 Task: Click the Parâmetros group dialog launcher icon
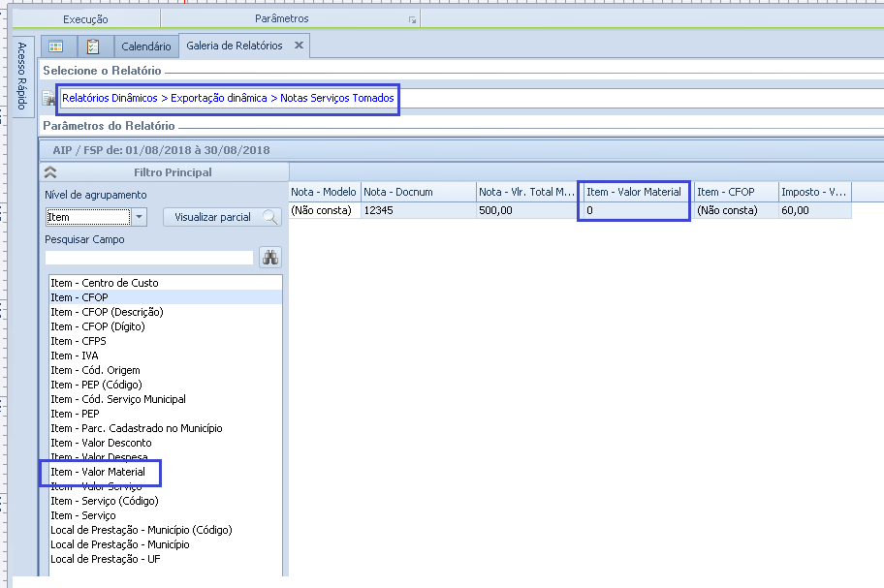coord(412,19)
